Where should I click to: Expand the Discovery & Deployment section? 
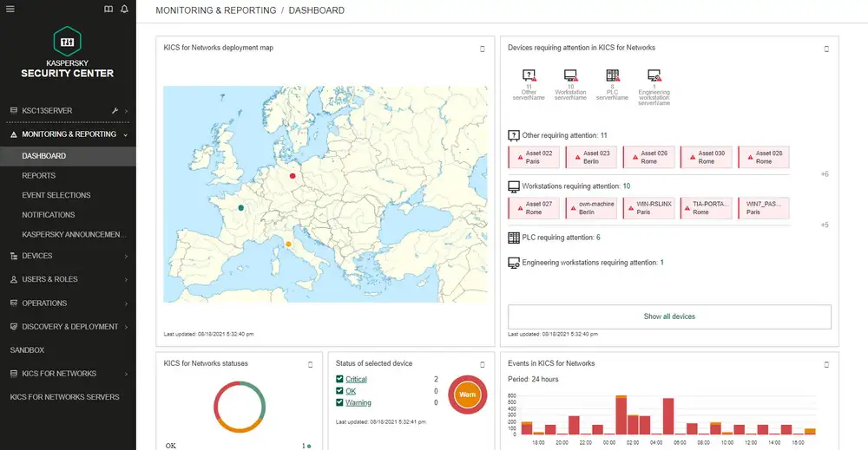point(68,327)
